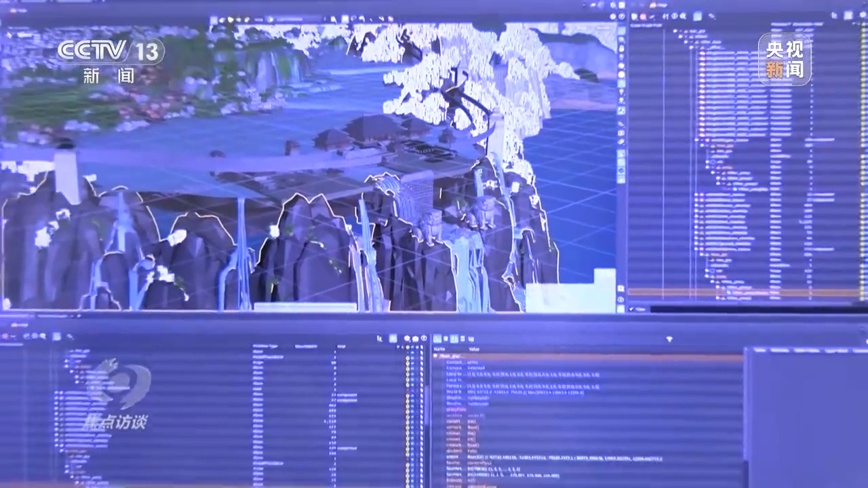Screen dimensions: 868x488
Task: Click the topmost icon in viewport's right-side toolbar
Action: (621, 29)
